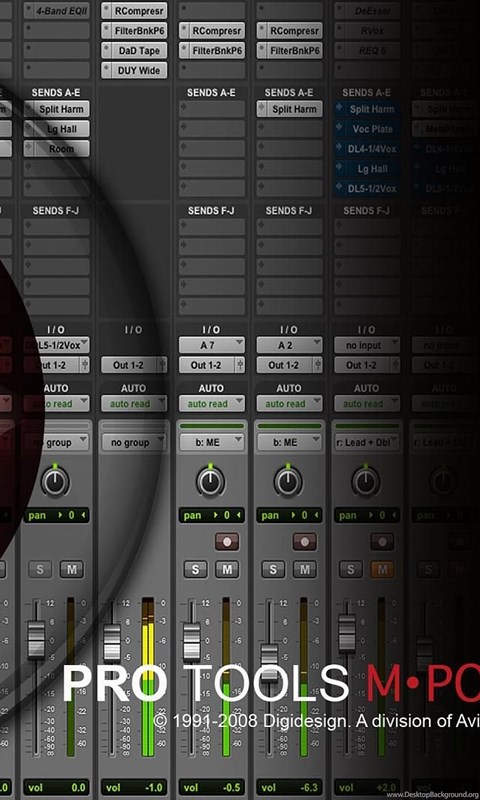Screen dimensions: 480x800
Task: Open the DUY Wide insert plugin
Action: click(x=134, y=70)
